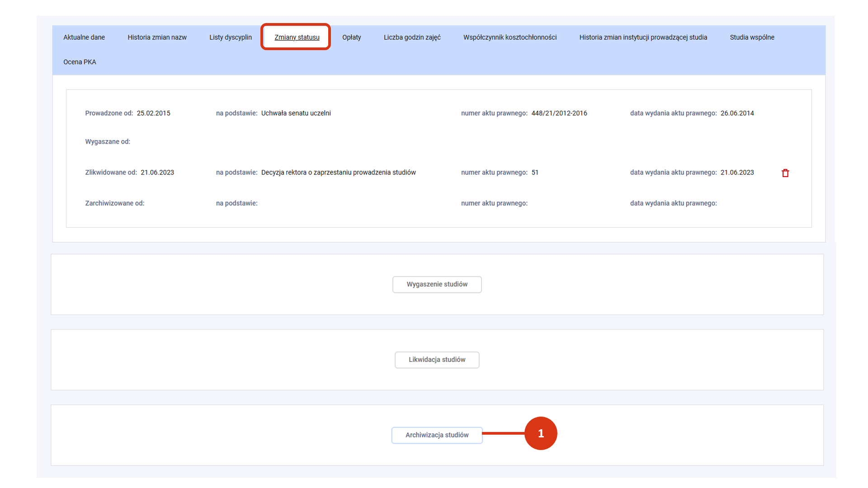Select the text Uchwała senatu uczelni
This screenshot has width=868, height=488.
click(x=296, y=113)
